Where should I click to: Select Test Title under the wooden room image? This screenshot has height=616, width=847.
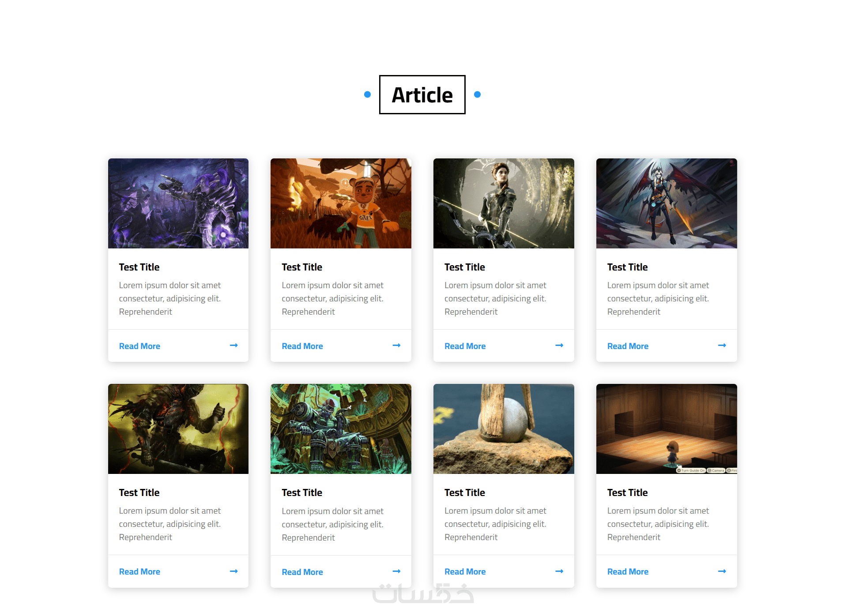click(x=627, y=492)
